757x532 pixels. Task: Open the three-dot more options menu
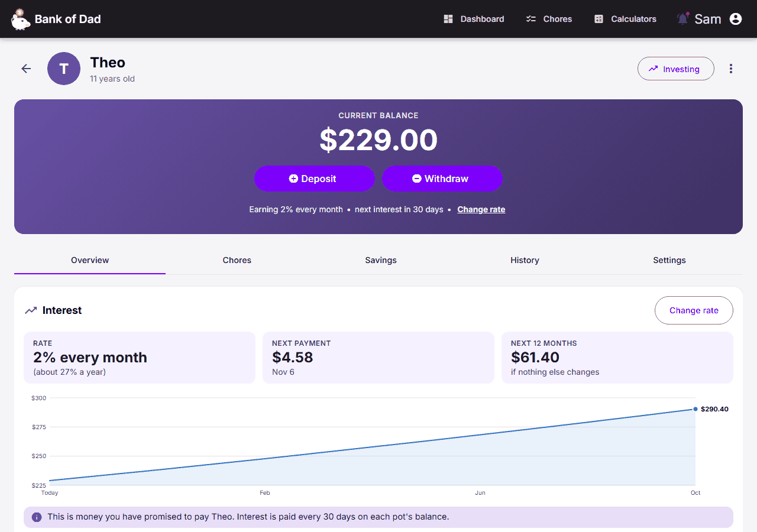[731, 69]
